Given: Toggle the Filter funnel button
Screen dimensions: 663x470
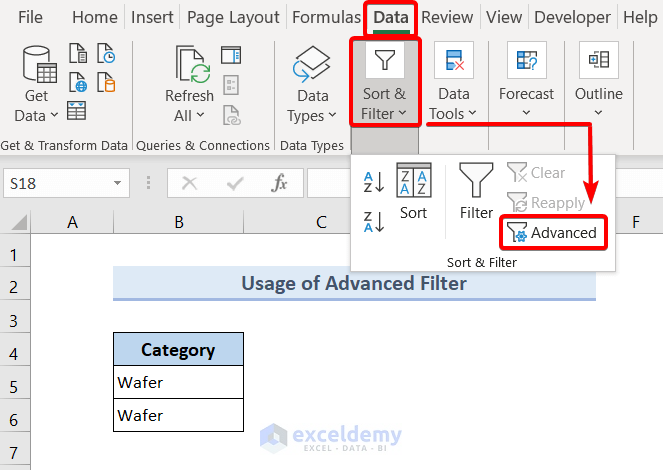Looking at the screenshot, I should (x=476, y=192).
